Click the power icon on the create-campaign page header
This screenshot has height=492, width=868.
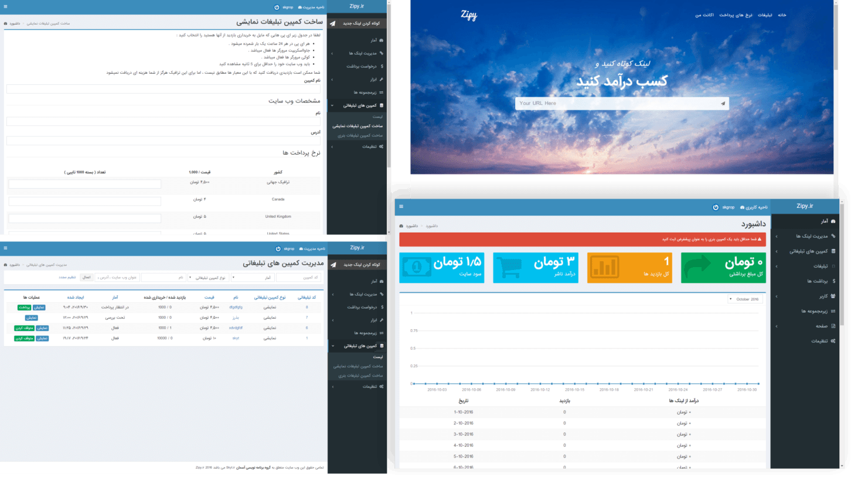pos(277,7)
